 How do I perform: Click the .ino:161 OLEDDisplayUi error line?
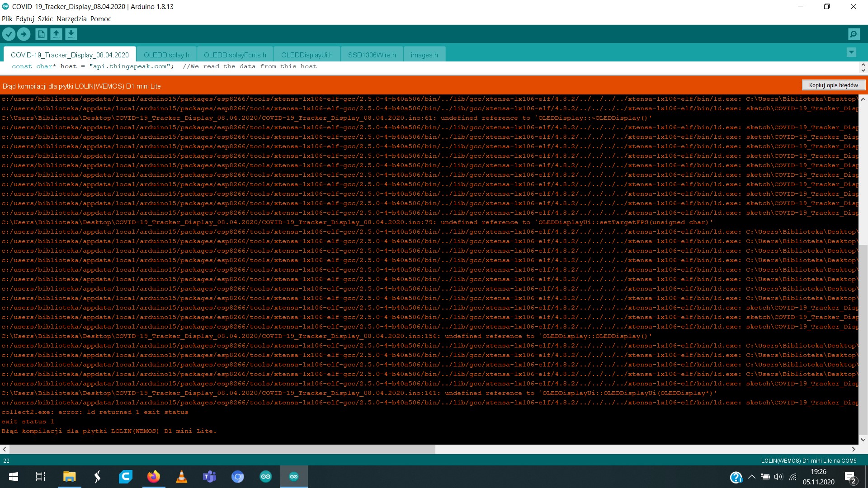coord(359,393)
